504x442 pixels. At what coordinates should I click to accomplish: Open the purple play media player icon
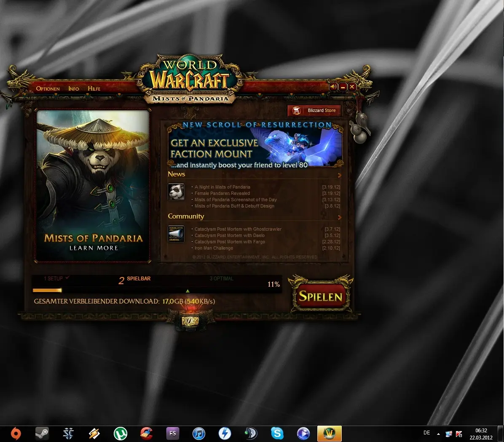pyautogui.click(x=303, y=434)
